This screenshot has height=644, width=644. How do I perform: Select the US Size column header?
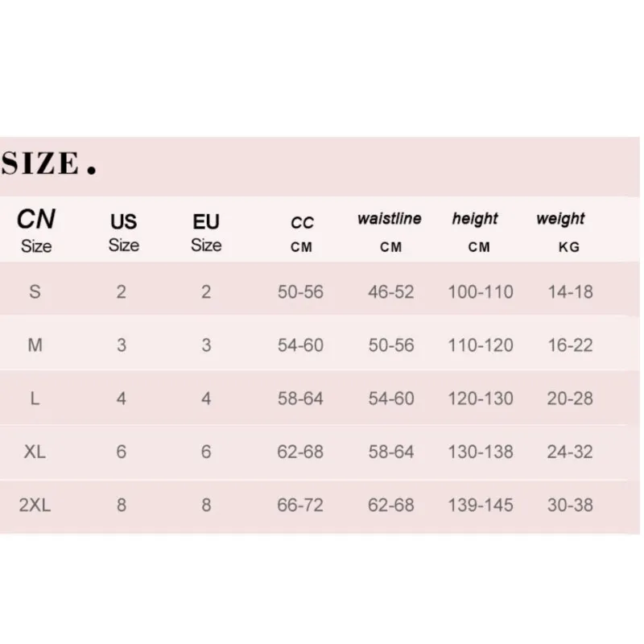[124, 233]
